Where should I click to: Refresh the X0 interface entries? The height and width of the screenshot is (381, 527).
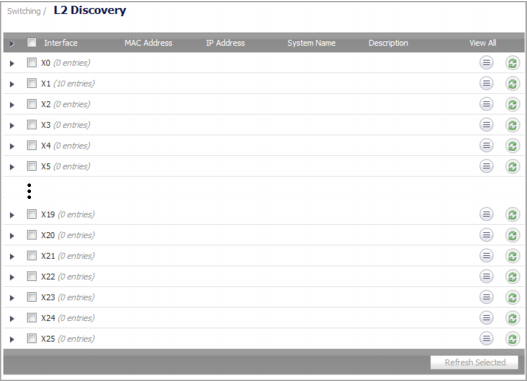coord(512,63)
